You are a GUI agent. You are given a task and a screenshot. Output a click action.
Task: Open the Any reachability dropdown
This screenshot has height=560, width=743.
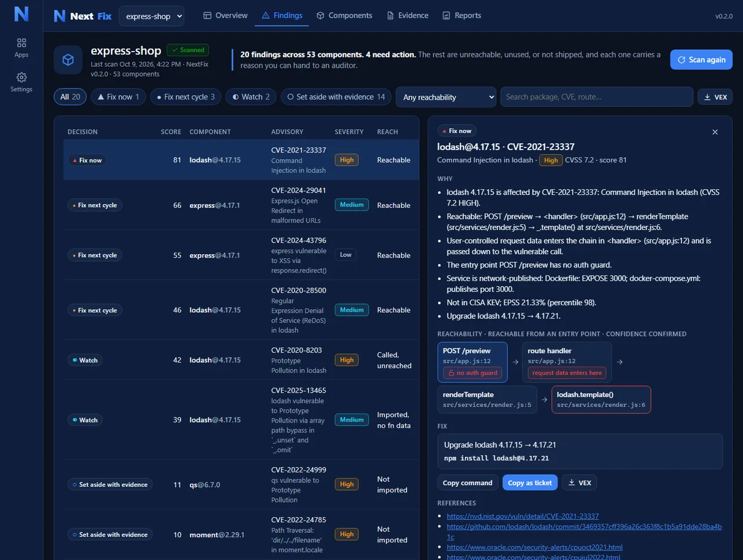[x=446, y=97]
